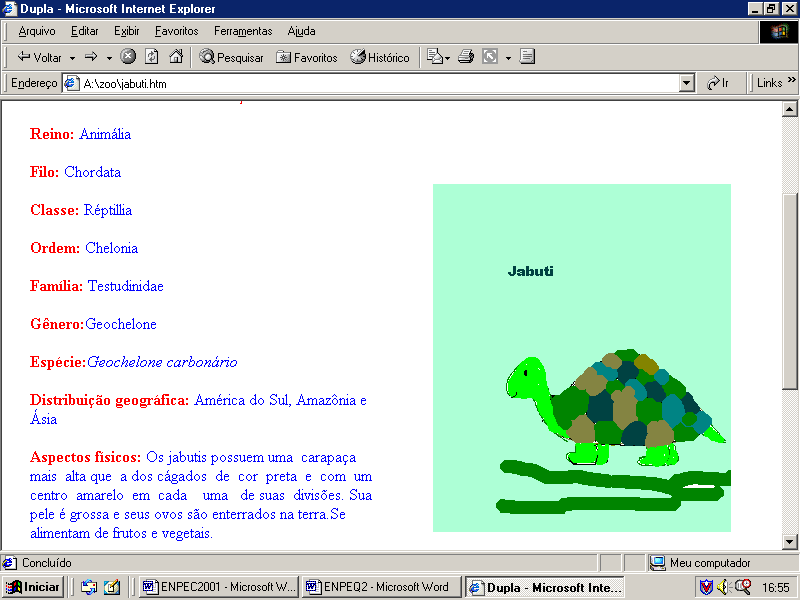
Task: Click the scrollbar down arrow
Action: click(789, 542)
